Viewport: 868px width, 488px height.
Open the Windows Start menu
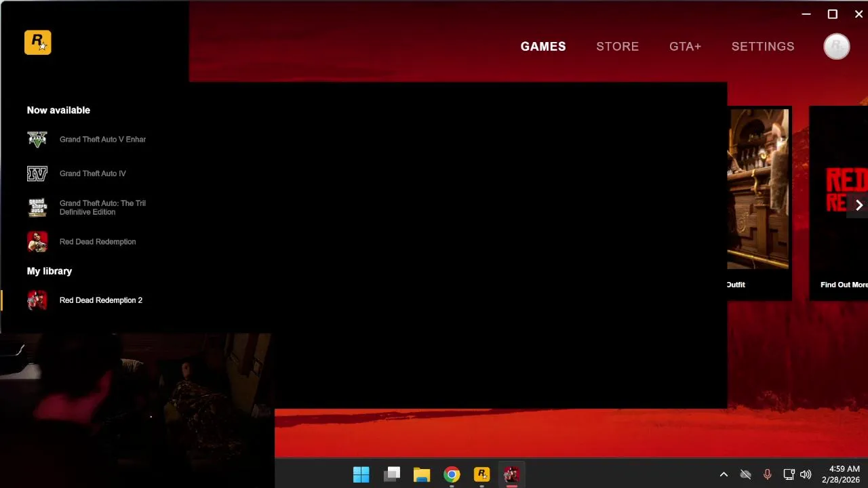click(361, 474)
